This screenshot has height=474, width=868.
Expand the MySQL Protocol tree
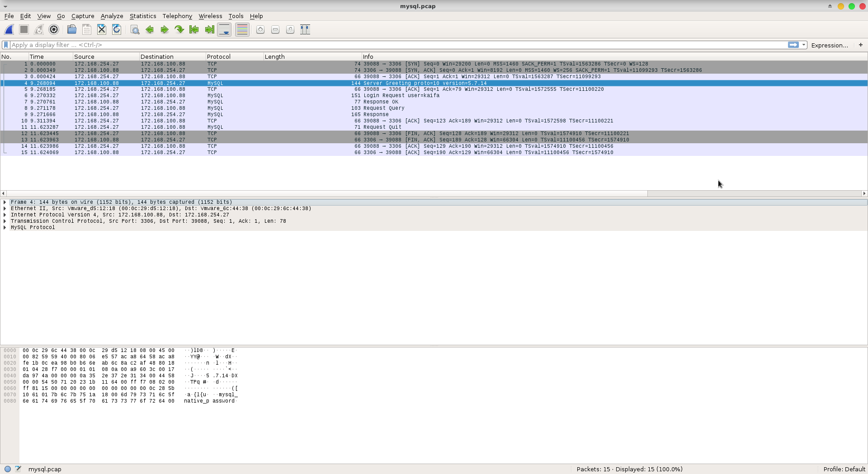[5, 228]
